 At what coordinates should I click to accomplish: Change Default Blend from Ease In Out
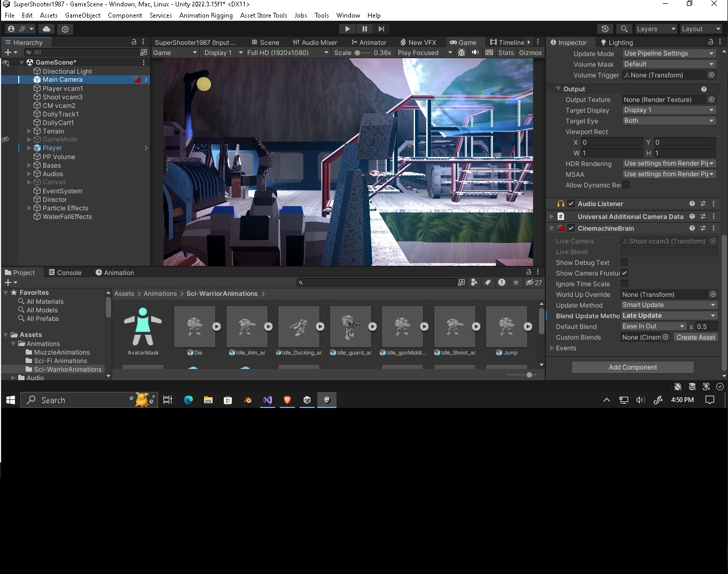click(x=653, y=326)
